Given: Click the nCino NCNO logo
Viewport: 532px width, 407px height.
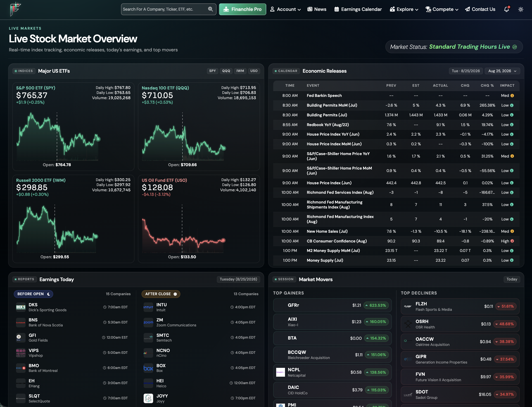Looking at the screenshot, I should 148,353.
